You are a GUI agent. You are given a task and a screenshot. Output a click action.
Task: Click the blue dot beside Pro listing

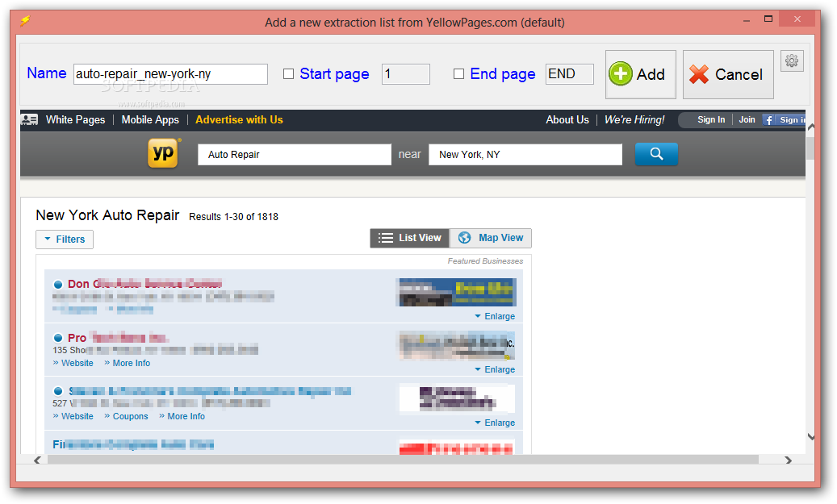pos(58,338)
